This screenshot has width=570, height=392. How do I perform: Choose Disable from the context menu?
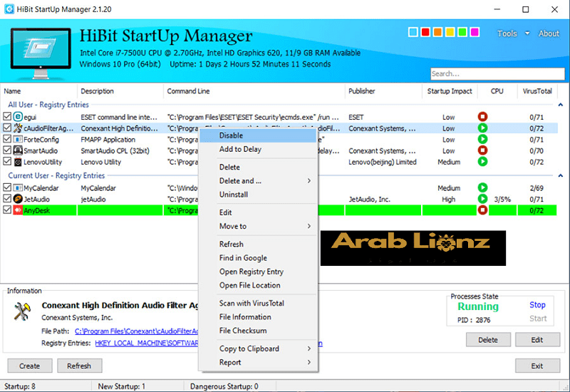(258, 135)
